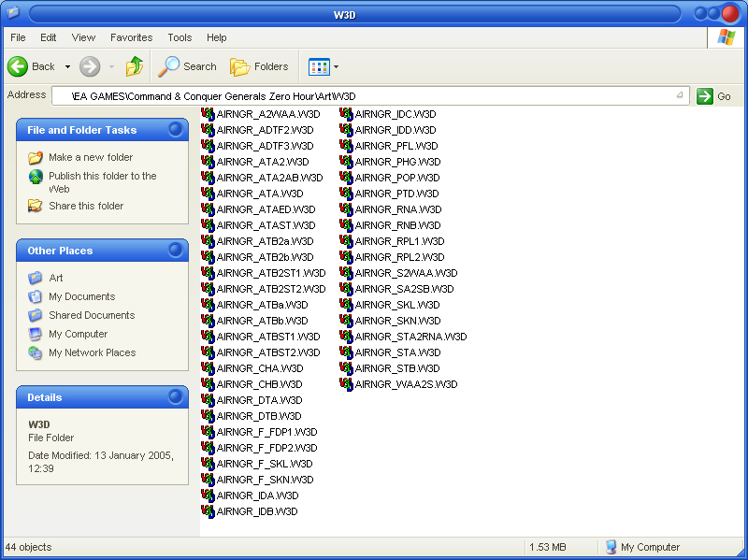The height and width of the screenshot is (560, 748).
Task: Click the 1.53 MB status bar size
Action: click(x=548, y=547)
